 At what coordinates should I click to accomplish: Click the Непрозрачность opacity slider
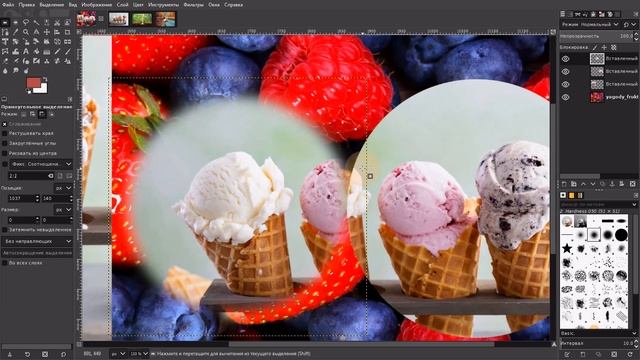click(x=596, y=36)
